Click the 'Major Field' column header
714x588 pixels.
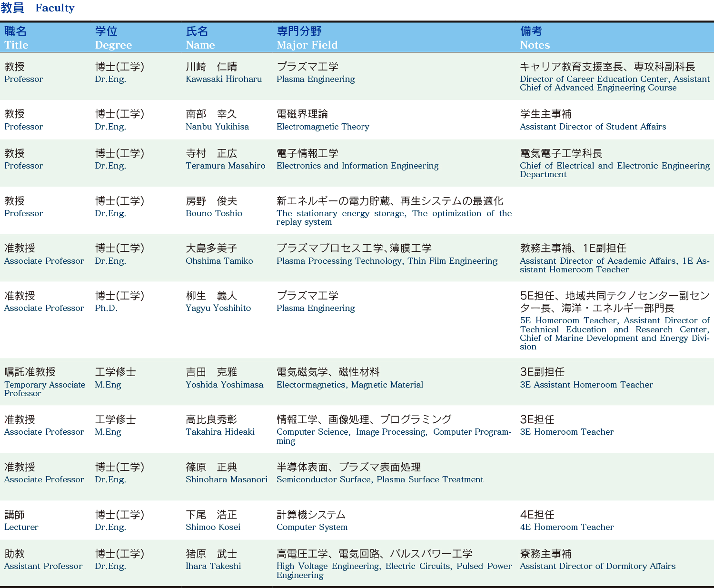click(x=307, y=45)
